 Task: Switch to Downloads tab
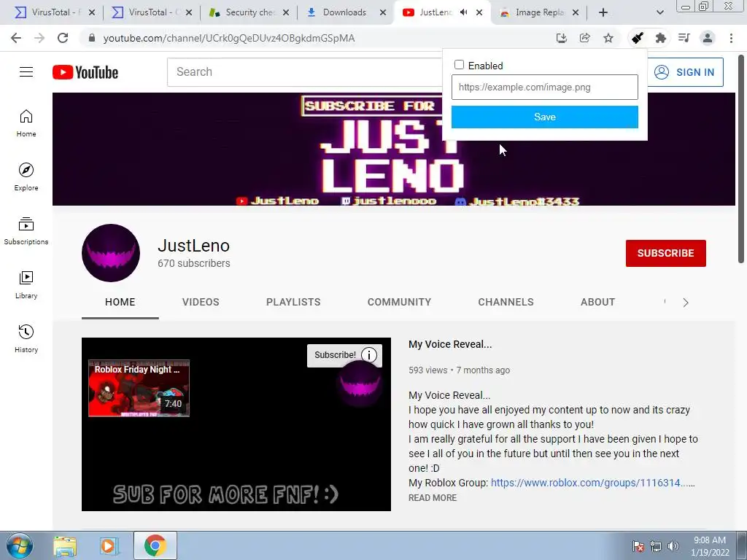(x=346, y=12)
